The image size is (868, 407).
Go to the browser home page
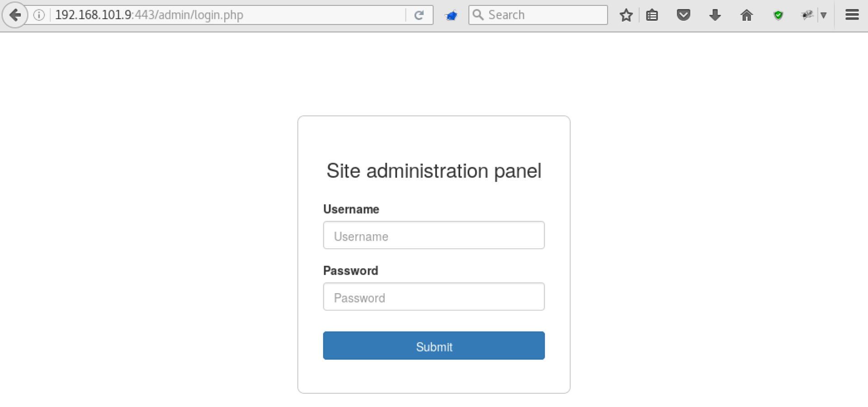point(746,15)
